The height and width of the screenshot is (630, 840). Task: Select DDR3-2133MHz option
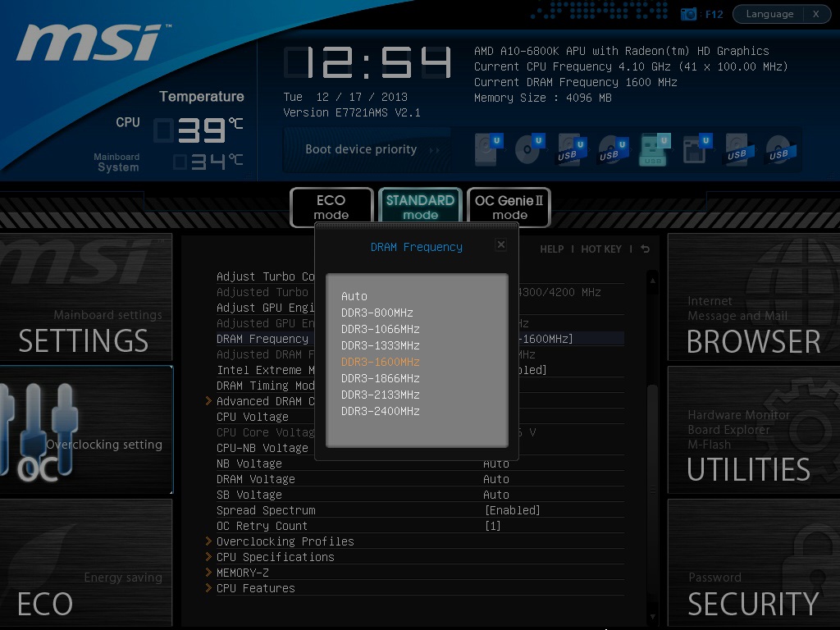point(381,395)
